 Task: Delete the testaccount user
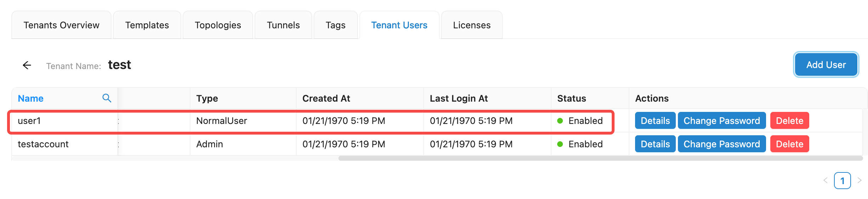[789, 144]
